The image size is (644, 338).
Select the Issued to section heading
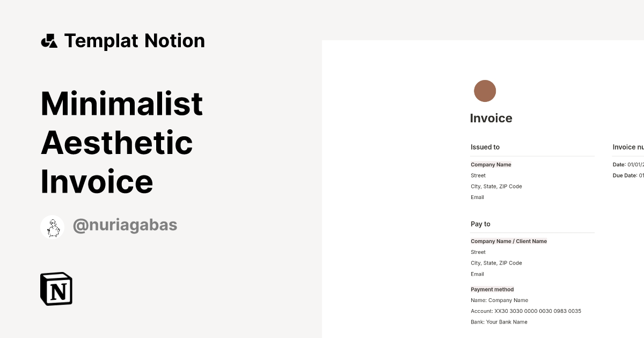click(x=485, y=147)
